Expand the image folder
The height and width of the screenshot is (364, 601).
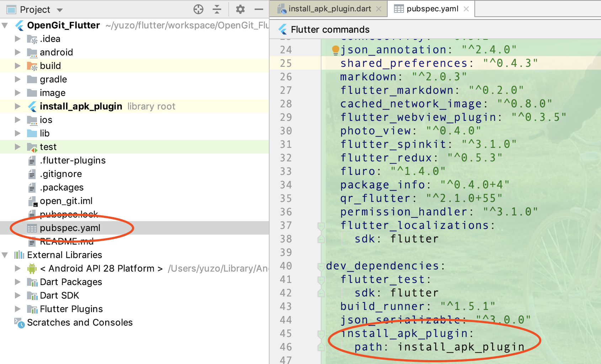click(x=17, y=92)
